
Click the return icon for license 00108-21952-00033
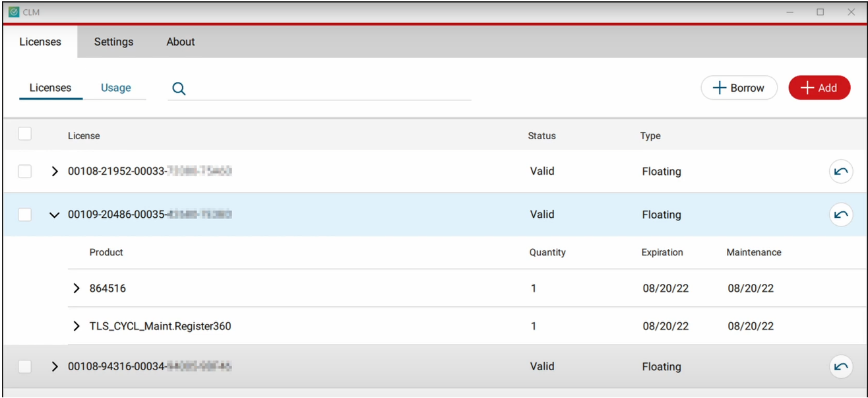(840, 172)
